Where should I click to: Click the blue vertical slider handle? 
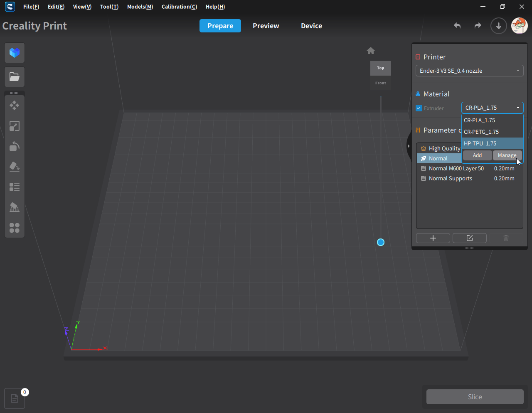coord(381,242)
